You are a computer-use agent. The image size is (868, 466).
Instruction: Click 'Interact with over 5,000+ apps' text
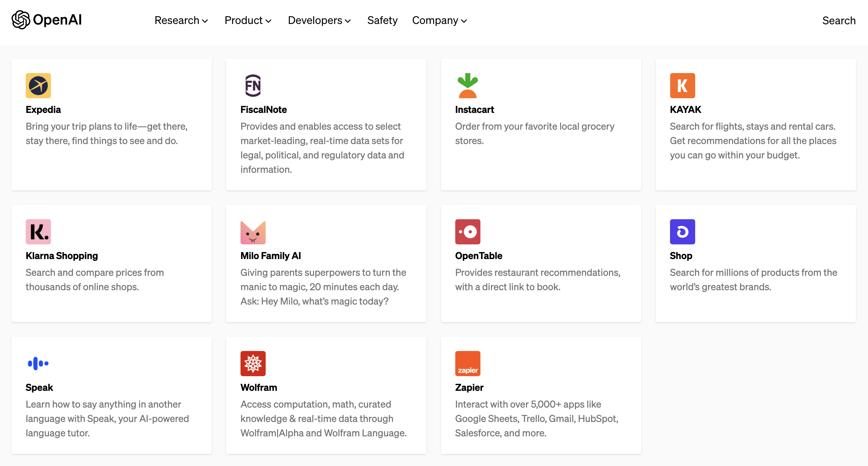537,418
